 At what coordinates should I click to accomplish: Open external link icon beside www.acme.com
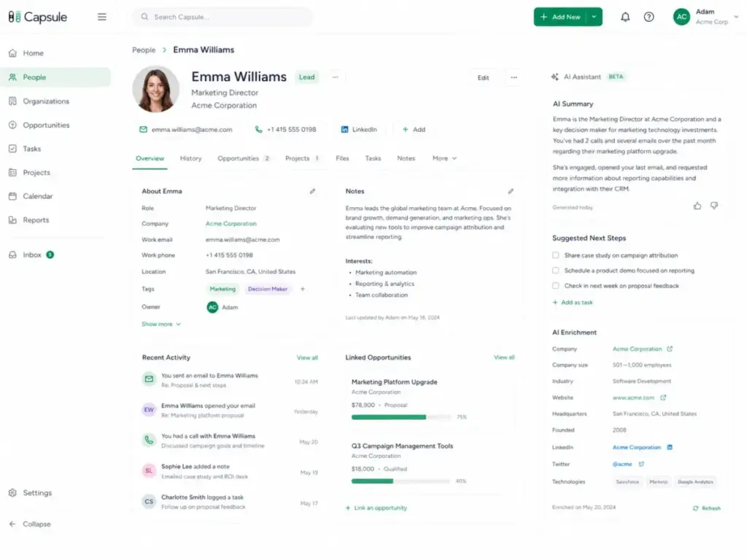pos(663,397)
